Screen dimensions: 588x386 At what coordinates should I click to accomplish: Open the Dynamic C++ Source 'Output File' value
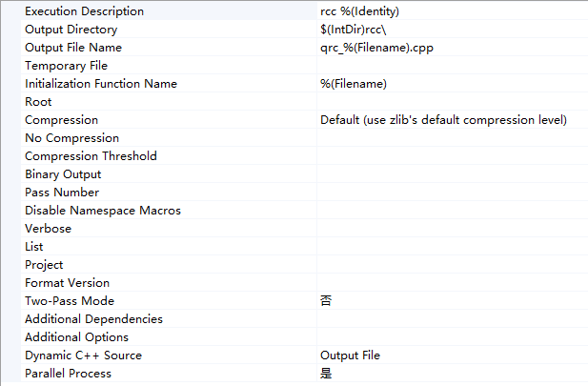tap(350, 356)
